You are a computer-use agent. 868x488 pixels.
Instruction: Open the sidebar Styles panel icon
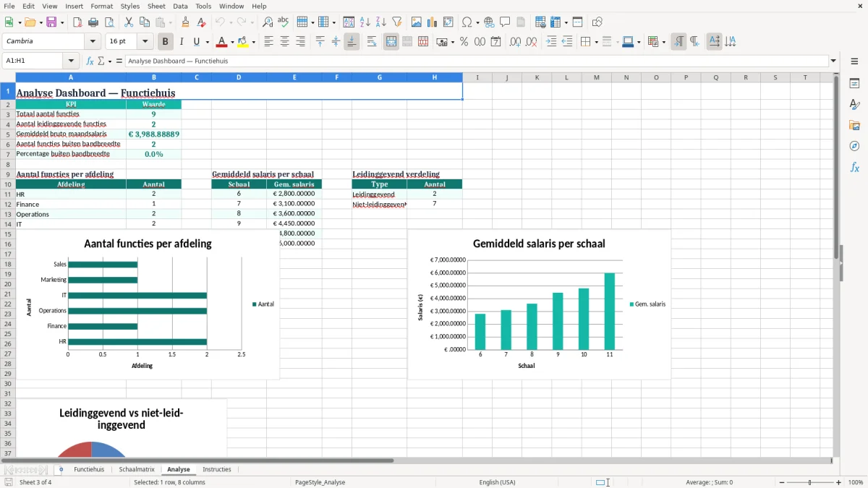coord(854,105)
